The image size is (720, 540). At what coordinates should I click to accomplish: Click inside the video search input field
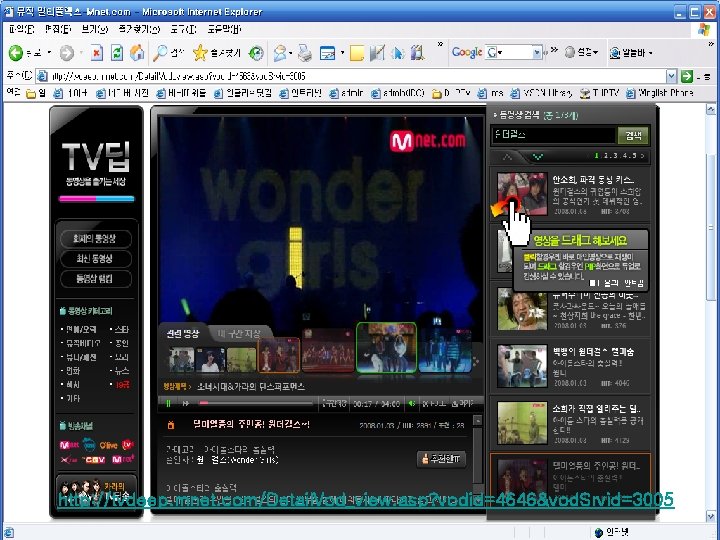[553, 135]
